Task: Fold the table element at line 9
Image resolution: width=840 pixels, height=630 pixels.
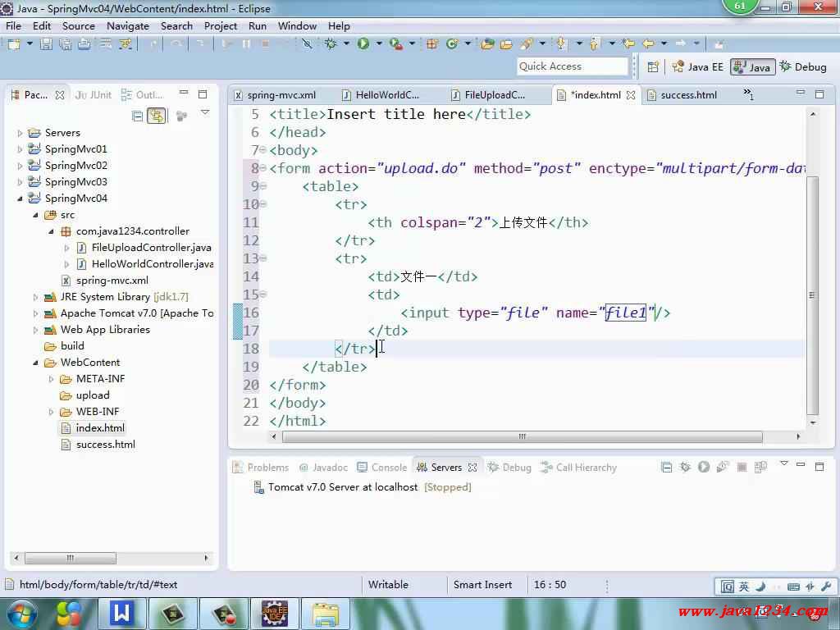Action: coord(263,186)
